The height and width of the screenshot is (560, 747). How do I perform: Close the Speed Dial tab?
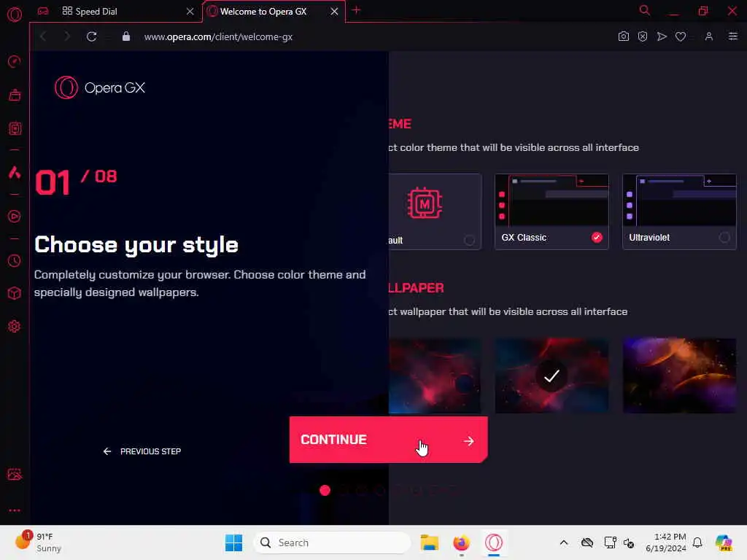190,12
